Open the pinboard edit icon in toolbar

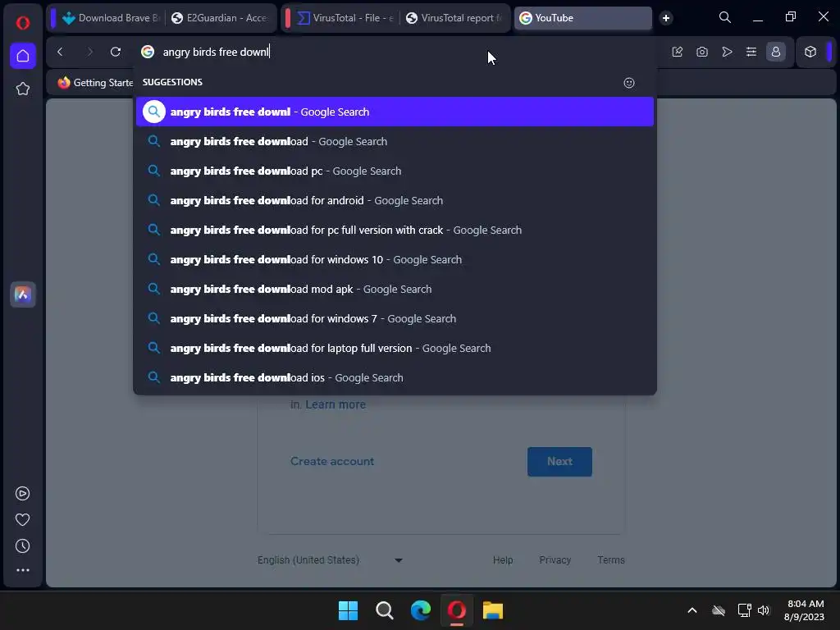(677, 52)
